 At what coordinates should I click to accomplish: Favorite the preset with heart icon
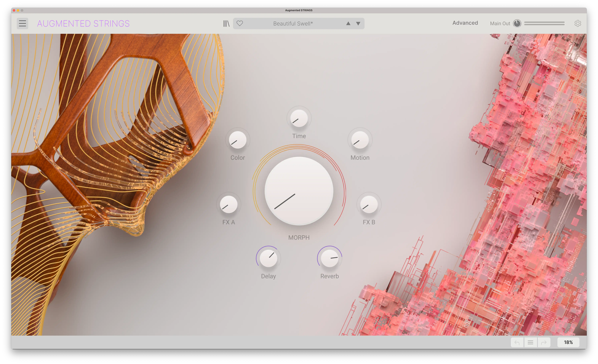tap(240, 24)
